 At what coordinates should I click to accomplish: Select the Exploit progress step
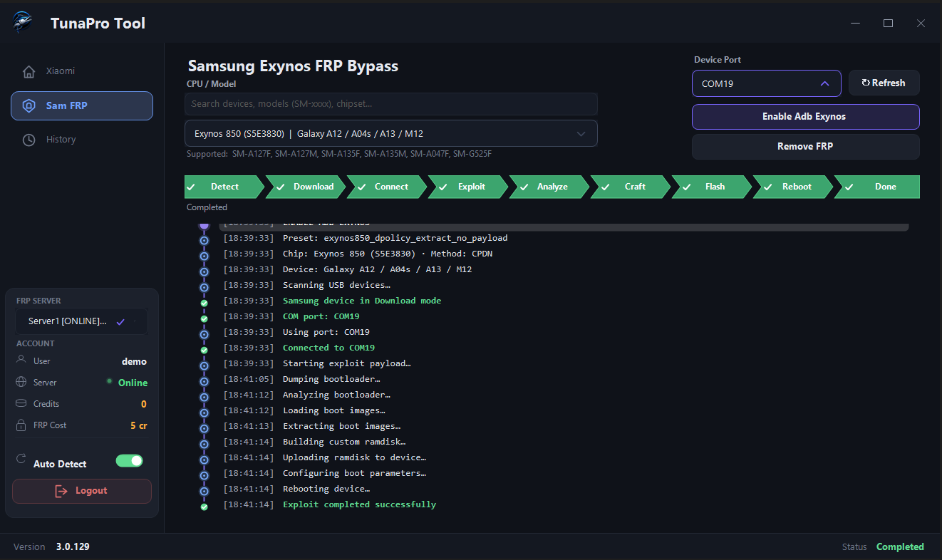pos(468,187)
